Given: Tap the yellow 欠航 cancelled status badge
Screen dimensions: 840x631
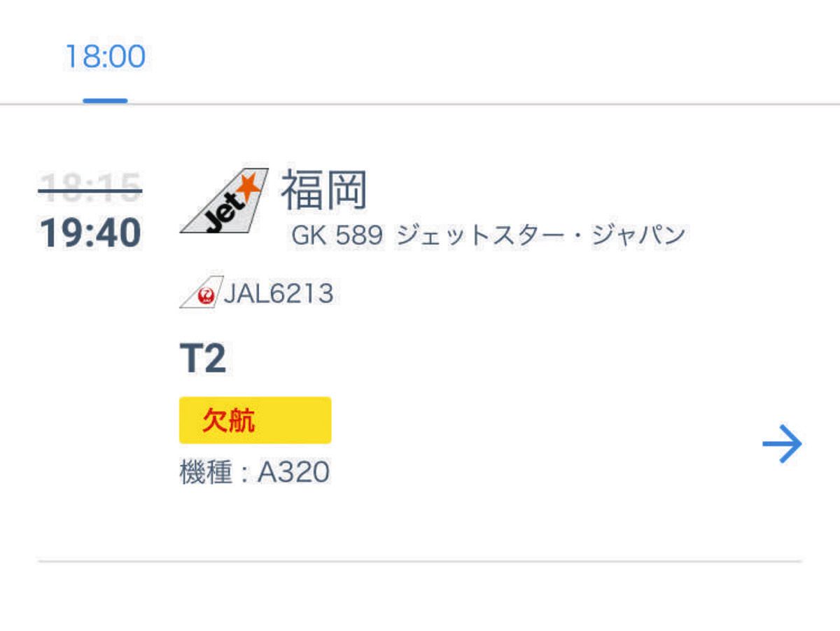Looking at the screenshot, I should (x=255, y=420).
